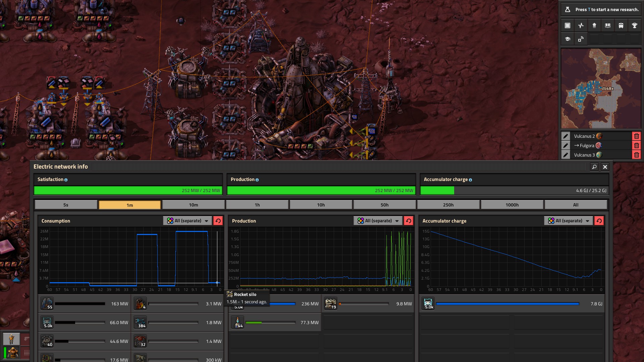644x362 pixels.
Task: Click 'Press T to start a new research'
Action: coord(607,9)
